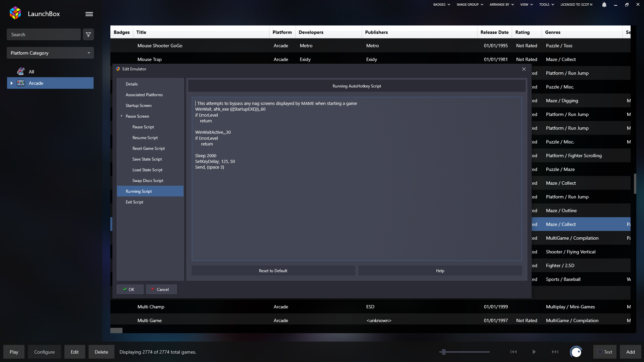The width and height of the screenshot is (644, 362).
Task: Open the Image Group menu
Action: point(470,5)
